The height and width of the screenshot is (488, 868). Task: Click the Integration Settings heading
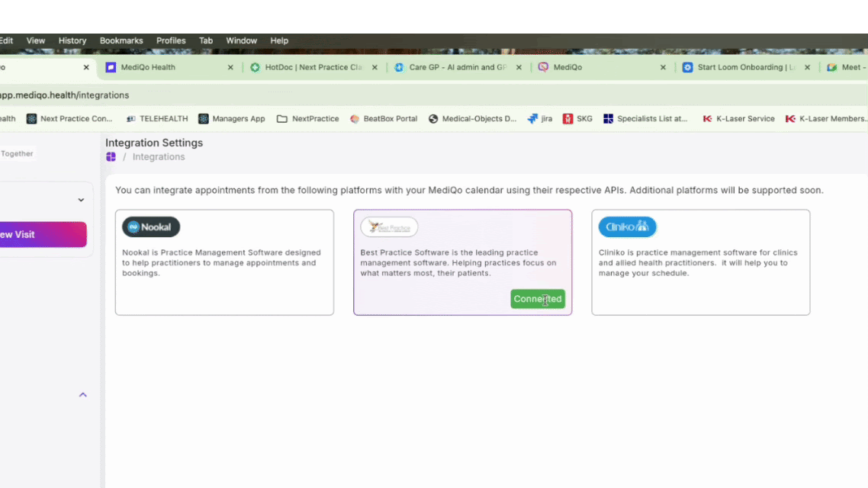(x=154, y=142)
